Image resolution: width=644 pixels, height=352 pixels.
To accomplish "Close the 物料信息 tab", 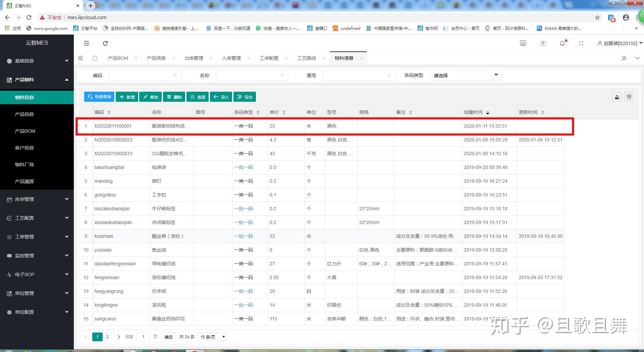I will (361, 58).
